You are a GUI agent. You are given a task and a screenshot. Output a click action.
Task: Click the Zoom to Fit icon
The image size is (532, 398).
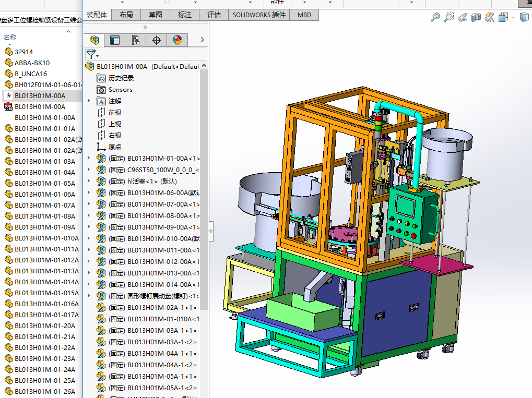435,18
